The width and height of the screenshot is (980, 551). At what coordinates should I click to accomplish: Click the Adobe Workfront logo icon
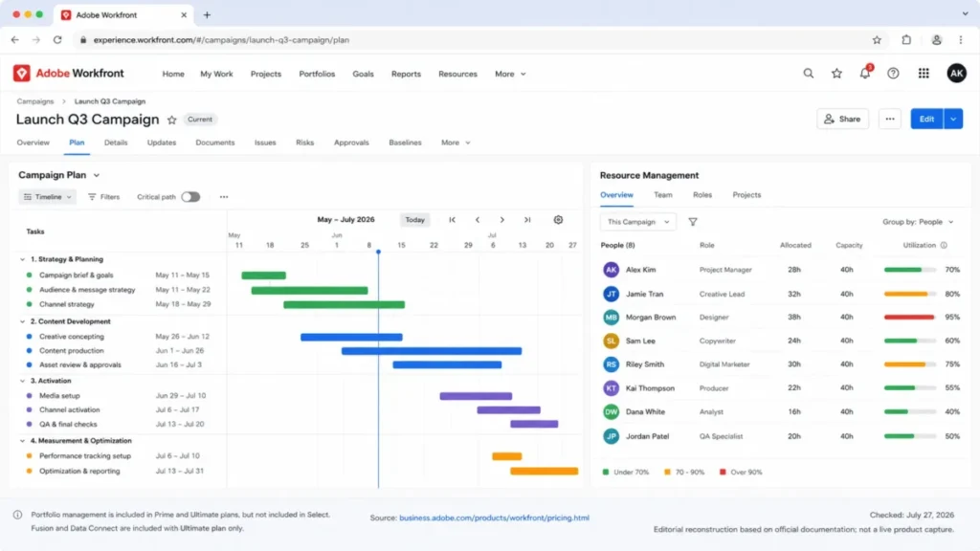[22, 73]
